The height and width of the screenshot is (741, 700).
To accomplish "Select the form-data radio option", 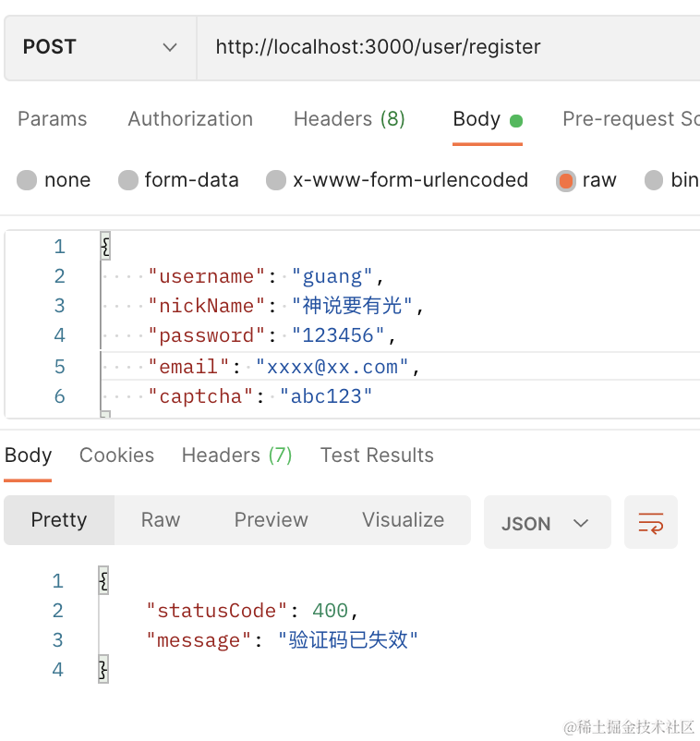I will pos(128,180).
